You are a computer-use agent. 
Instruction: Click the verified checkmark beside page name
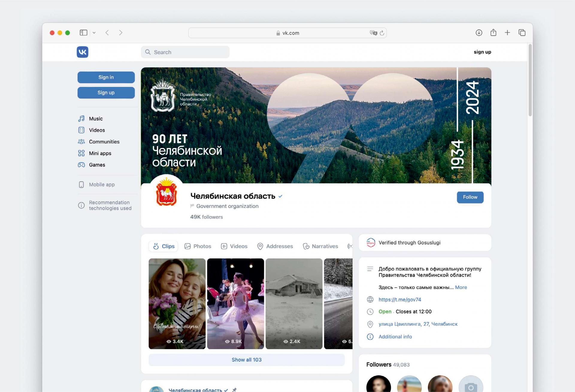point(280,196)
